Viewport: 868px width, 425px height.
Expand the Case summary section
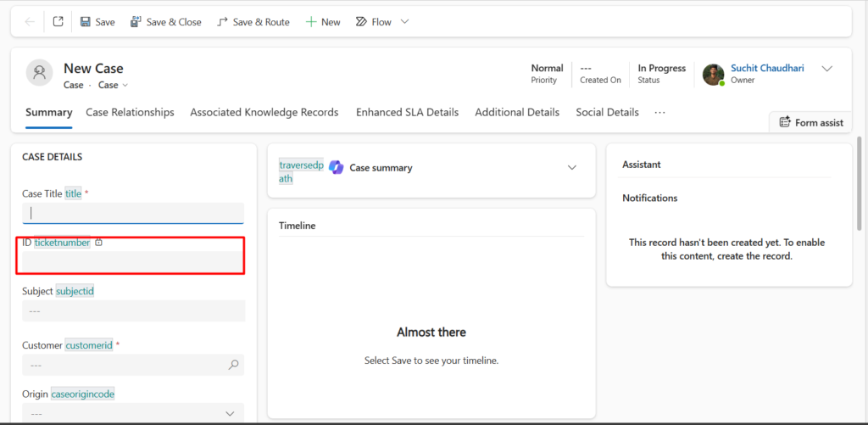[x=571, y=168]
